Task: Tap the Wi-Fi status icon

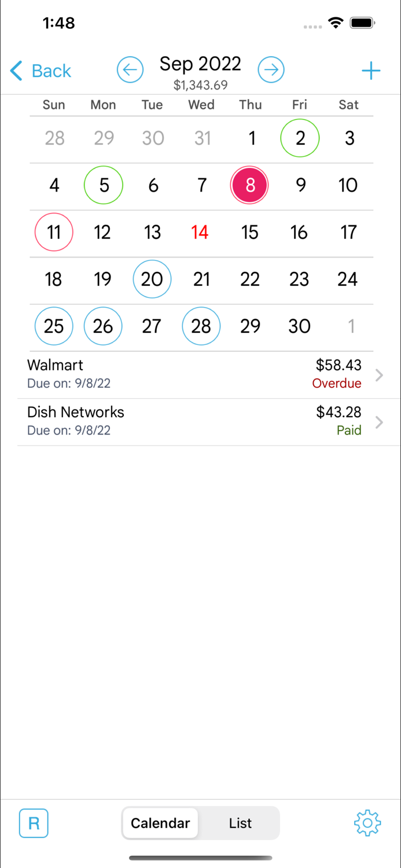Action: coord(336,23)
